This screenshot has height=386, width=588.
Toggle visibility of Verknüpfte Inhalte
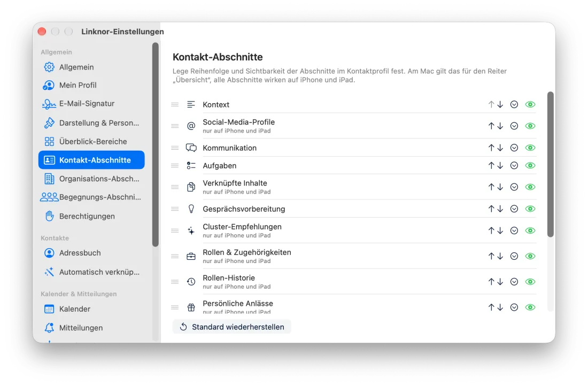530,187
